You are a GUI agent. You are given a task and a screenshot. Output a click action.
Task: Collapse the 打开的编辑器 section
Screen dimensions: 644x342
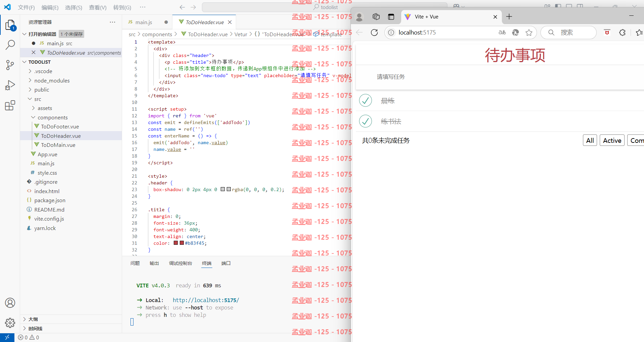pos(24,34)
